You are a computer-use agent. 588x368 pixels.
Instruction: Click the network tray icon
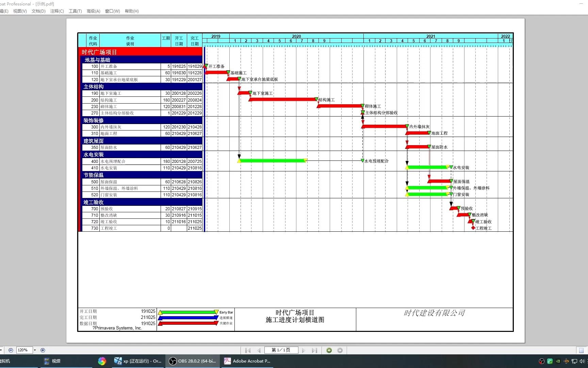pos(574,361)
